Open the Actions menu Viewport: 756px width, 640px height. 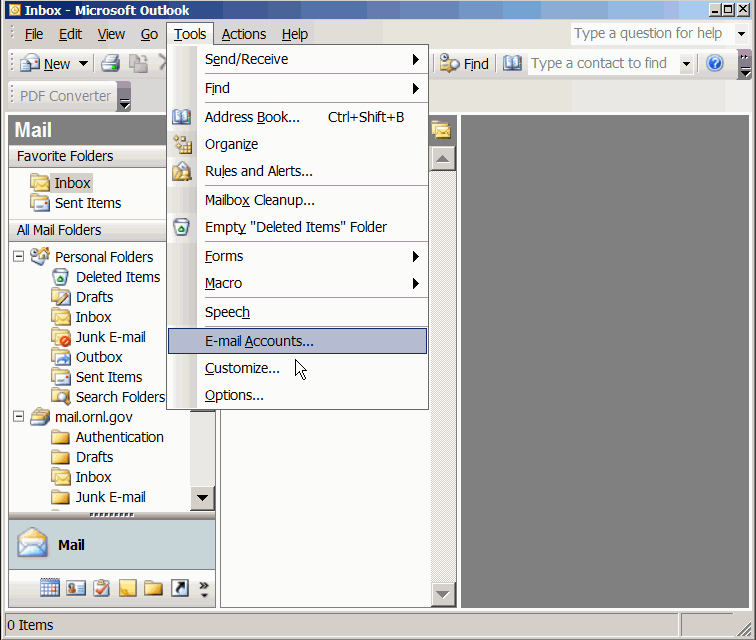(x=243, y=34)
